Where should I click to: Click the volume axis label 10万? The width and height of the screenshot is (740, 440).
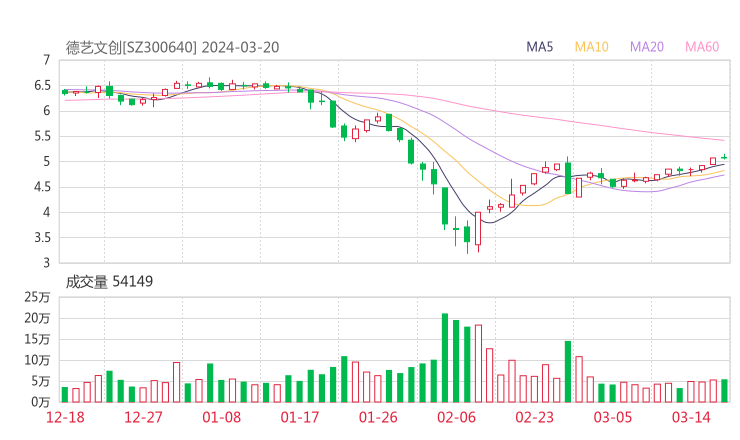(x=37, y=360)
